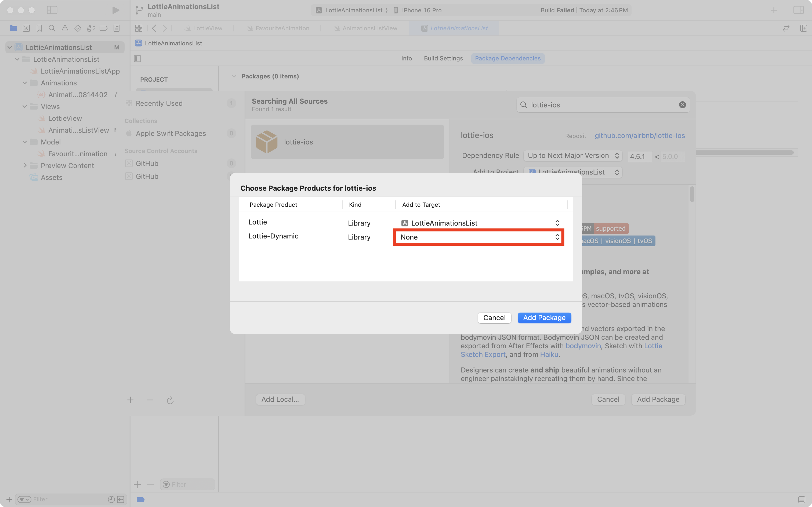The height and width of the screenshot is (507, 812).
Task: Open the Find navigator magnifier icon
Action: [x=52, y=28]
